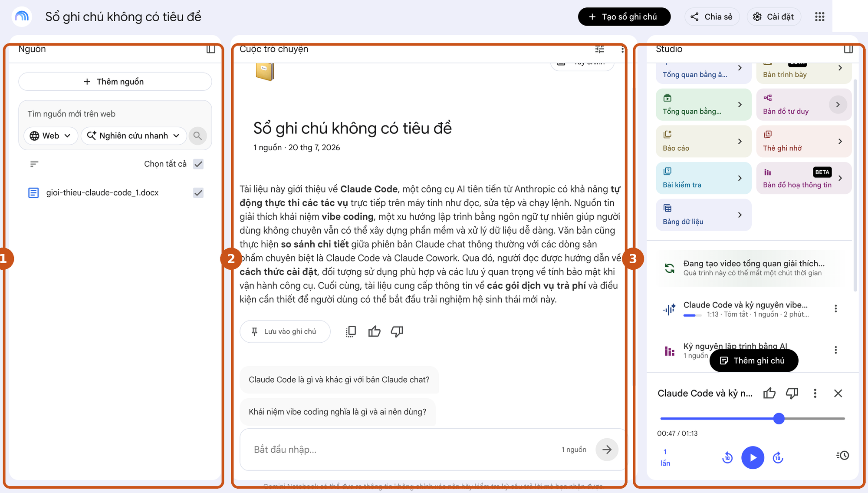Open source gioi-thieu-claude-code_1.docx
Screen dimensions: 868x493
102,193
